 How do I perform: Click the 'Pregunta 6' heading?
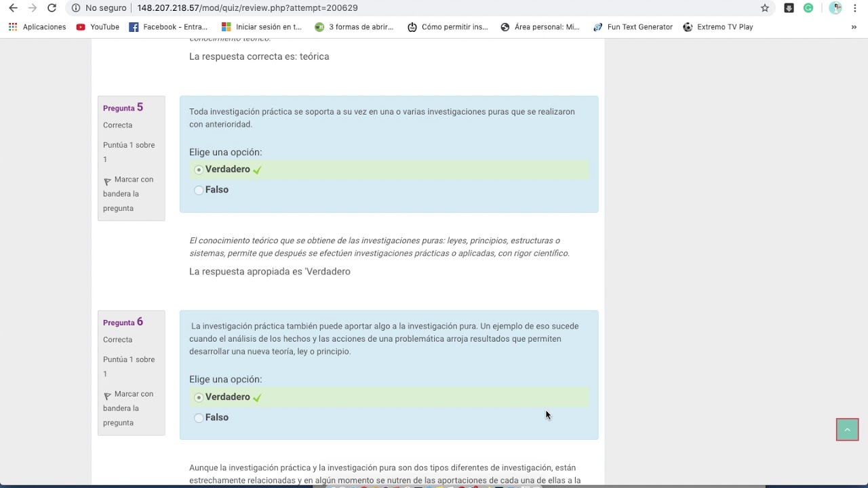pos(123,322)
